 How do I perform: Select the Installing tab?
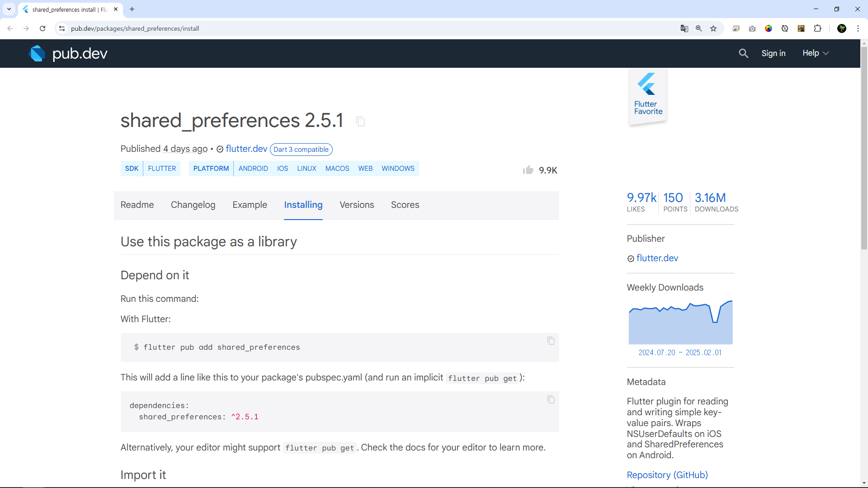pyautogui.click(x=303, y=205)
